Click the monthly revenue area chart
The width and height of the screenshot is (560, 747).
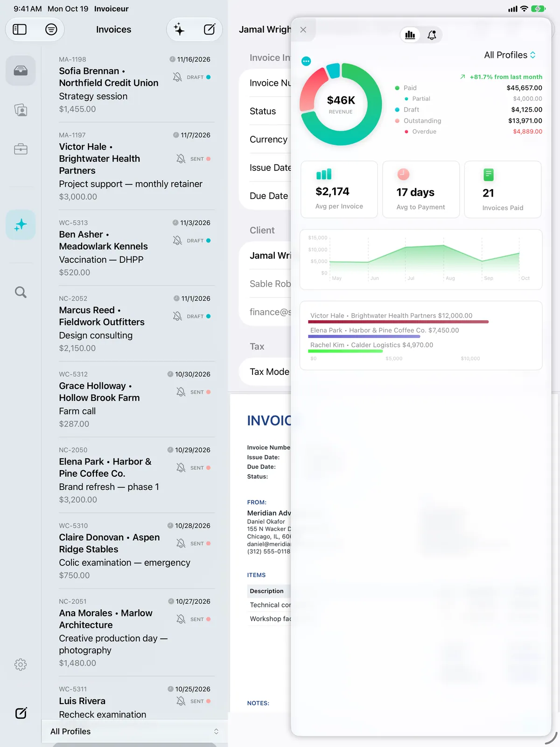pos(421,260)
